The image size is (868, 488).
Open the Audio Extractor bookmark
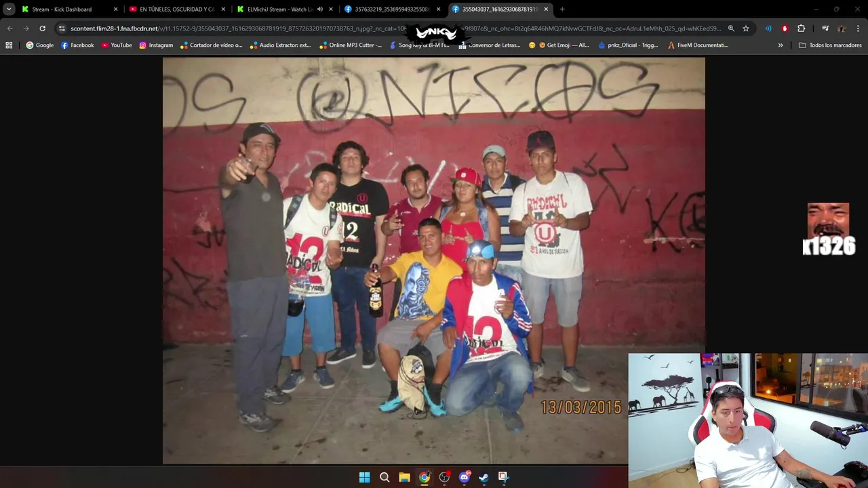click(x=281, y=45)
